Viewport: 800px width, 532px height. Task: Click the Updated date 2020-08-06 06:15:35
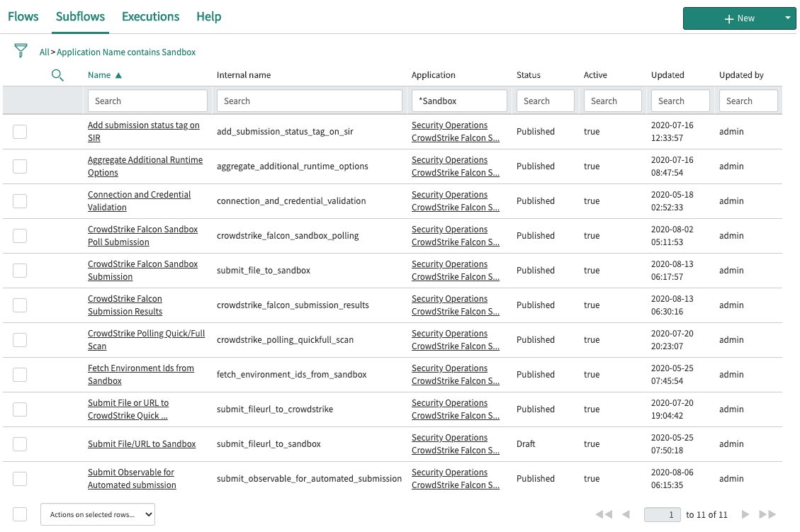(672, 478)
